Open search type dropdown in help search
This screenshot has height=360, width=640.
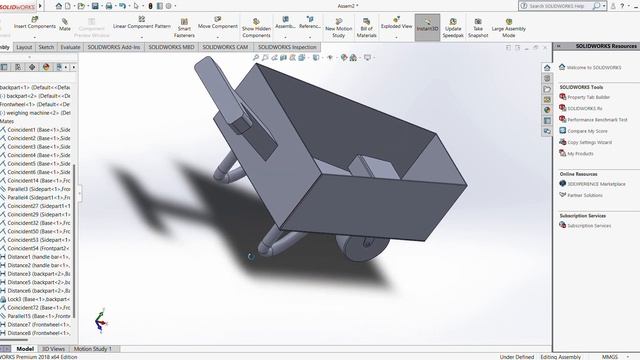[x=604, y=6]
